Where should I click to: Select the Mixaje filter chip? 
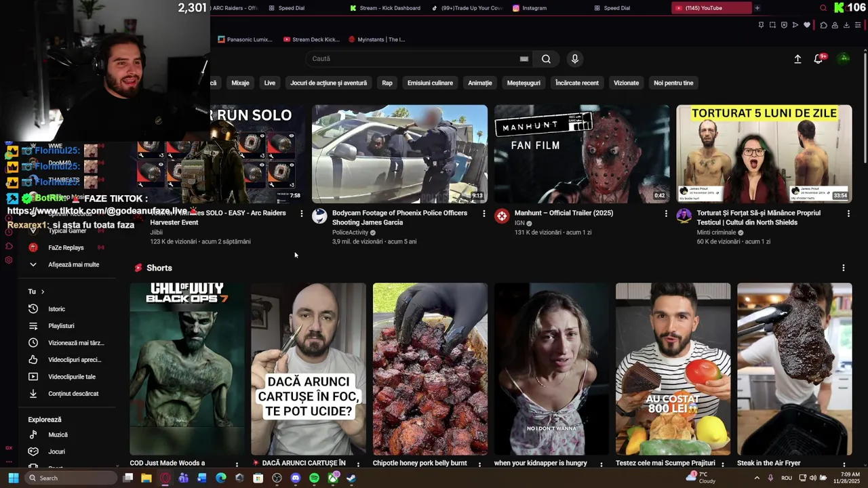tap(240, 83)
